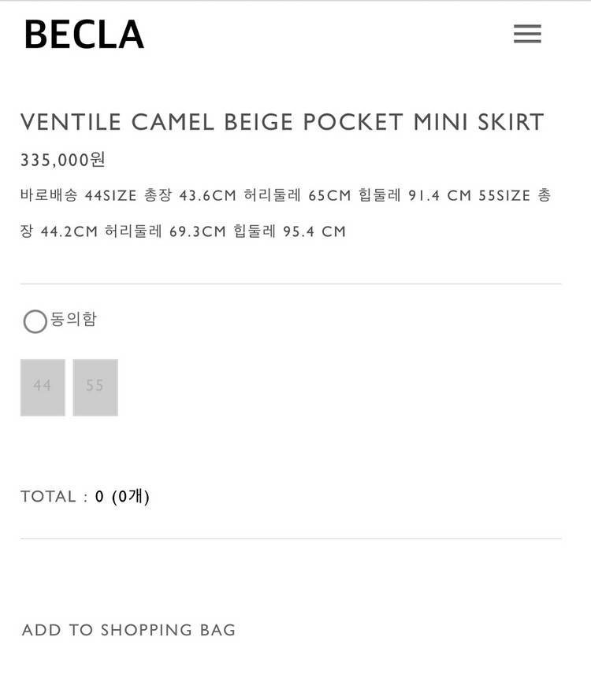Click the 허리둘레 69.3CM waist measurement
The image size is (591, 700).
click(165, 231)
